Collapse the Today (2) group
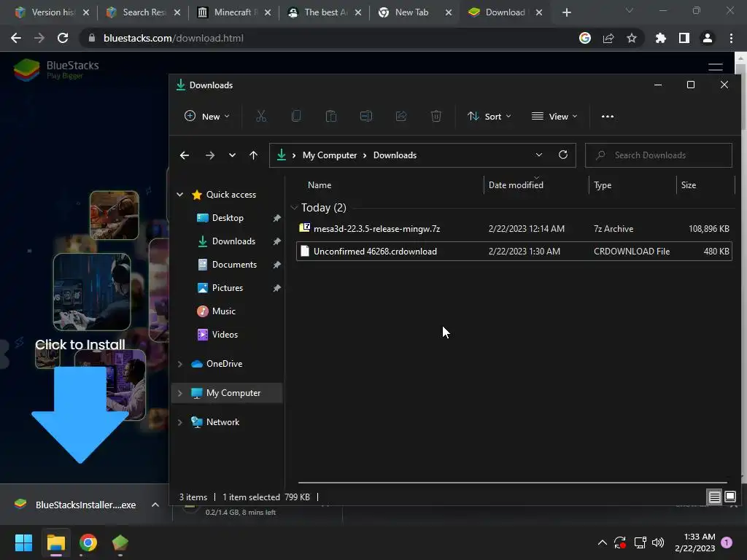Viewport: 747px width, 560px height. pyautogui.click(x=294, y=208)
